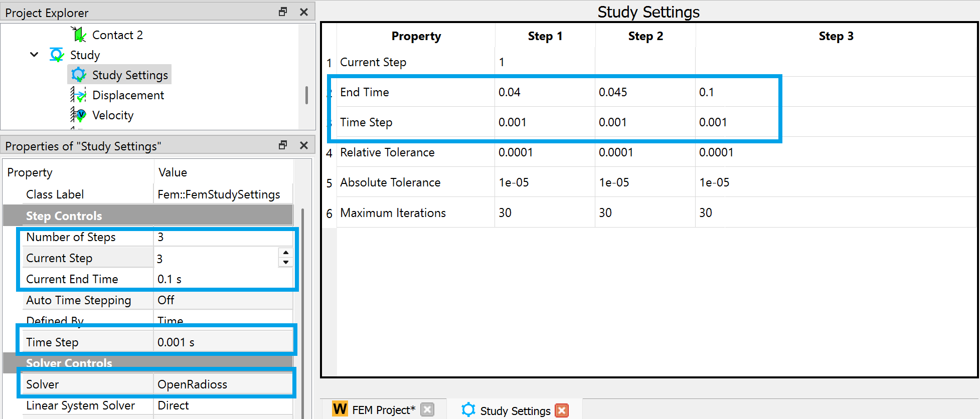Click the Project Explorer vertical scrollbar
The height and width of the screenshot is (419, 980).
click(x=306, y=95)
